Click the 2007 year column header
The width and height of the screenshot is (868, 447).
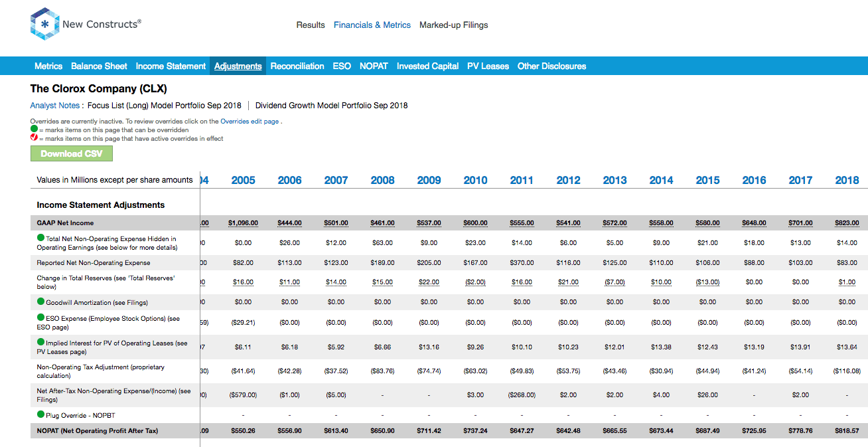[336, 180]
